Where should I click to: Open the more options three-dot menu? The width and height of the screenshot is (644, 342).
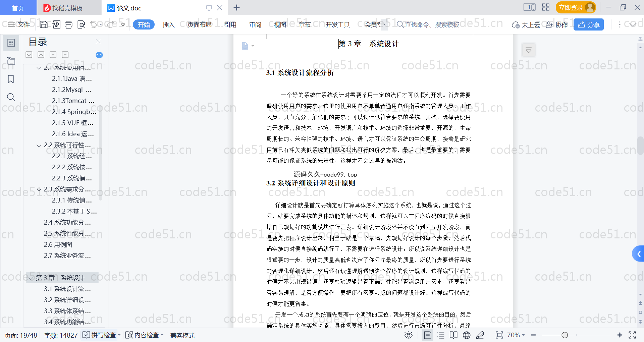(x=620, y=24)
